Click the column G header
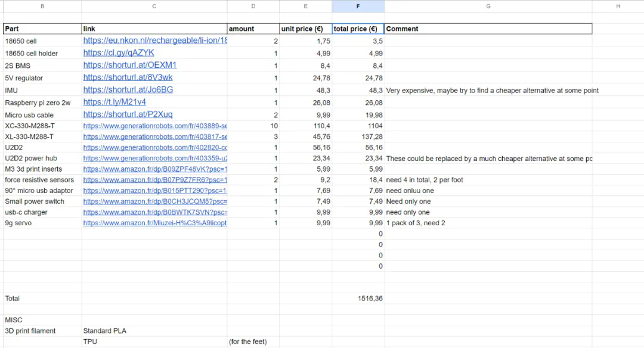 coord(488,6)
